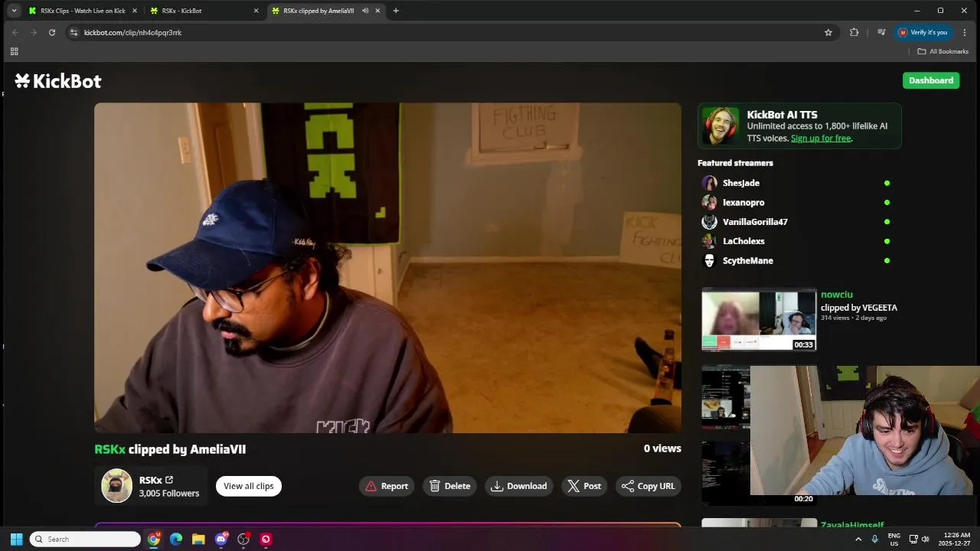The height and width of the screenshot is (551, 980).
Task: Click ScytheMane's avatar icon
Action: (x=710, y=260)
